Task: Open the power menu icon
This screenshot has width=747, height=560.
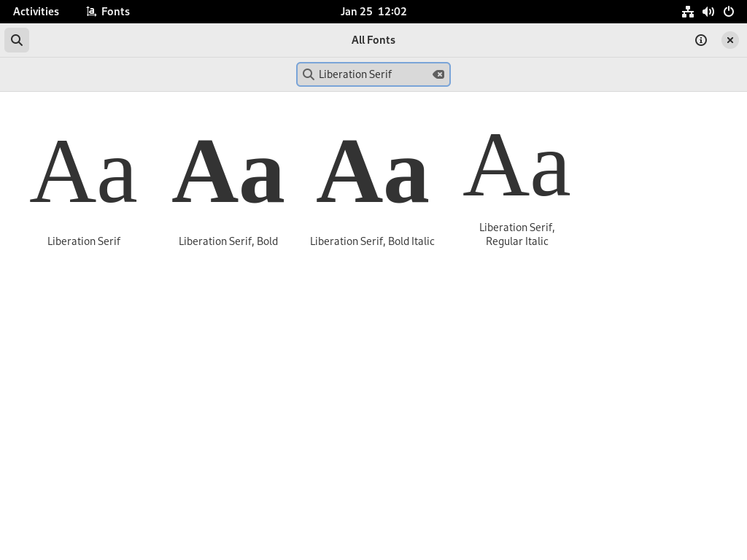Action: (729, 12)
